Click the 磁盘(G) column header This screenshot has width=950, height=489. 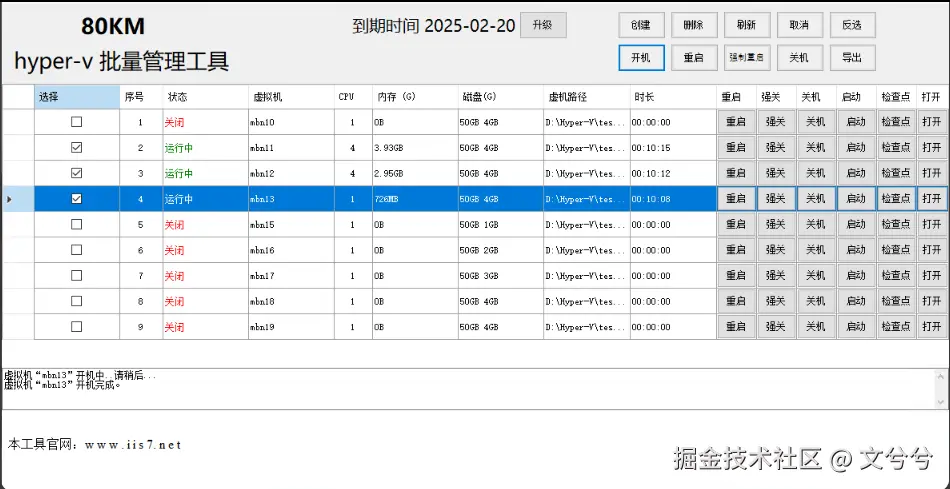pos(501,97)
